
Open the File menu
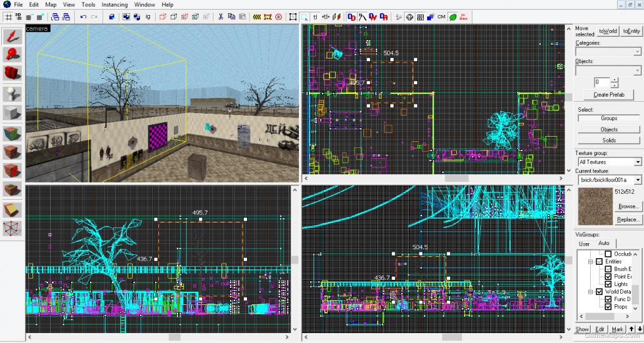[x=18, y=5]
